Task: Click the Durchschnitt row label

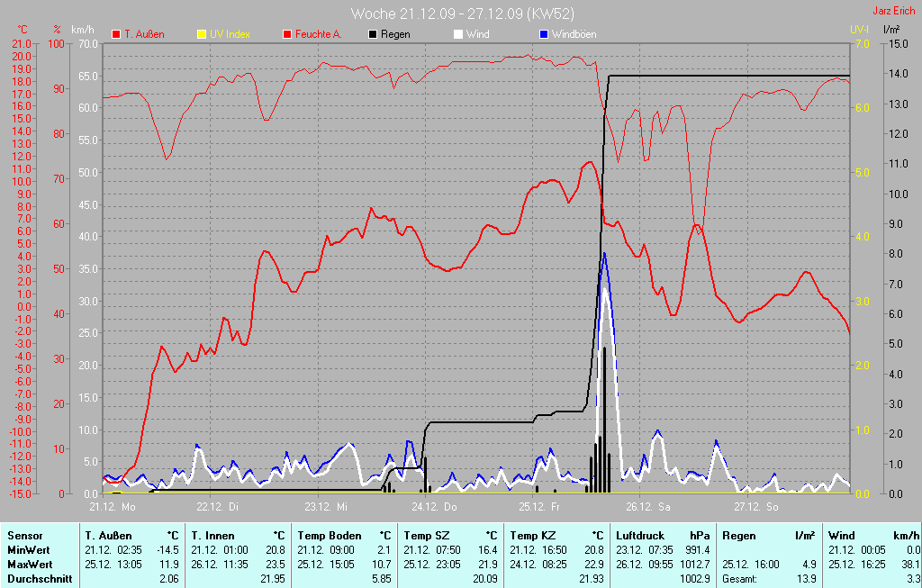Action: tap(40, 578)
